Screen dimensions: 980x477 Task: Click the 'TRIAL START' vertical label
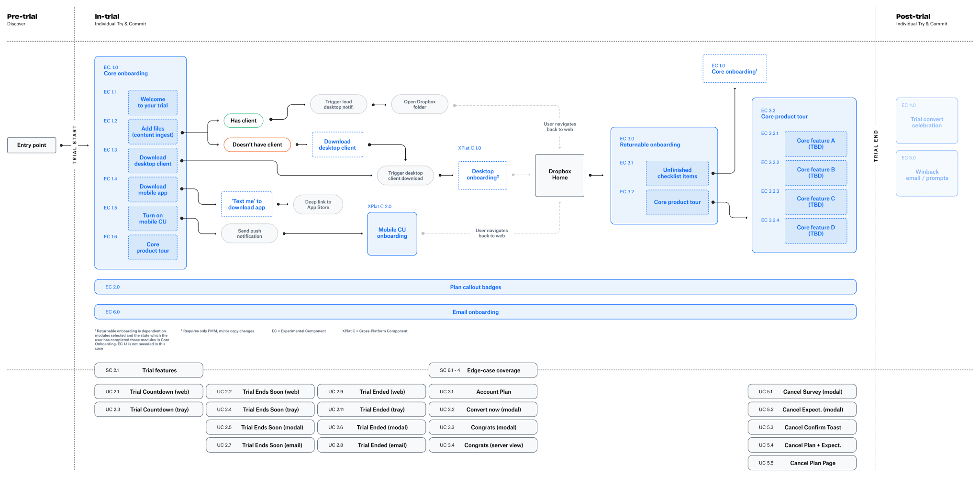[74, 144]
